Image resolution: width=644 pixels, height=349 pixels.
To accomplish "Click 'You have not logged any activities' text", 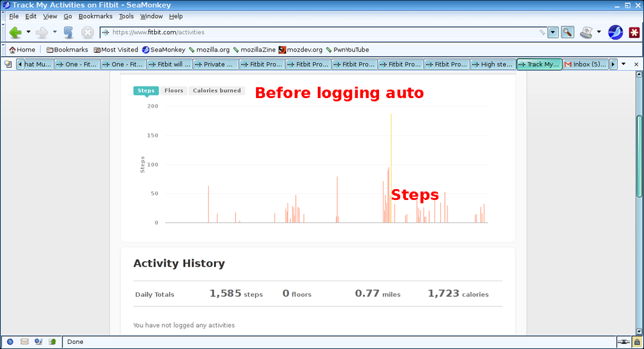I will (184, 325).
